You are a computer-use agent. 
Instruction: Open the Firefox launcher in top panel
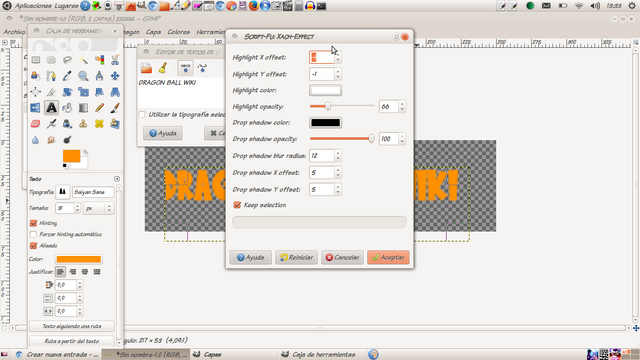pyautogui.click(x=253, y=6)
